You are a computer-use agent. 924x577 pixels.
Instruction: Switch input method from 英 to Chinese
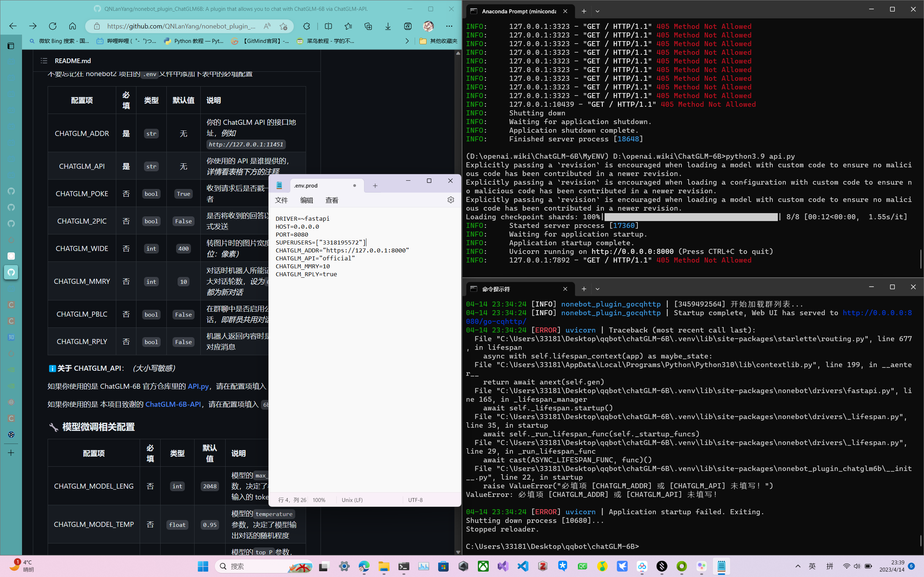tap(813, 566)
